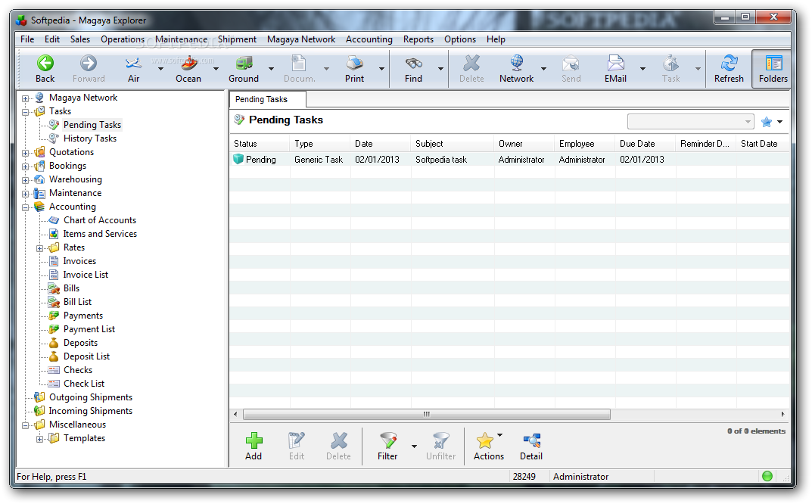Select the Softpedia task row

coord(509,160)
